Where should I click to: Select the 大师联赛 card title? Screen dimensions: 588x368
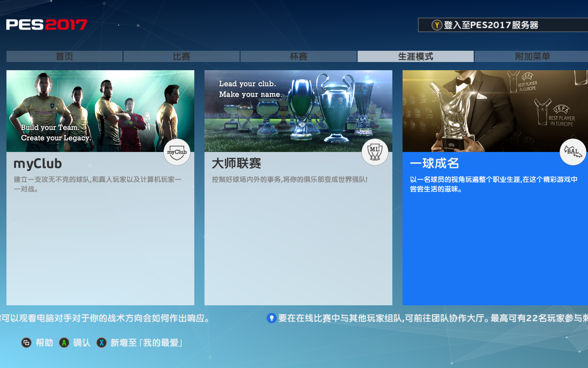pyautogui.click(x=236, y=163)
